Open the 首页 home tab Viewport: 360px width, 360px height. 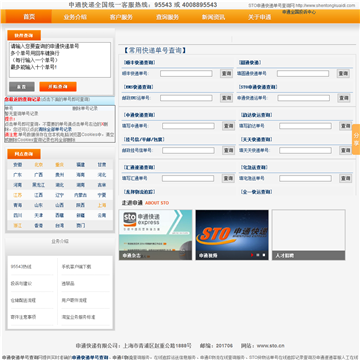(29, 17)
